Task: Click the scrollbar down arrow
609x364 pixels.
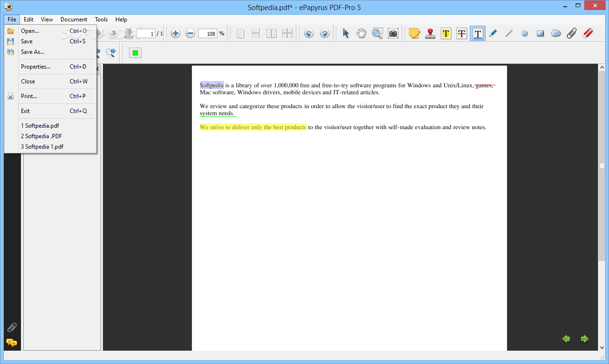Action: [602, 348]
